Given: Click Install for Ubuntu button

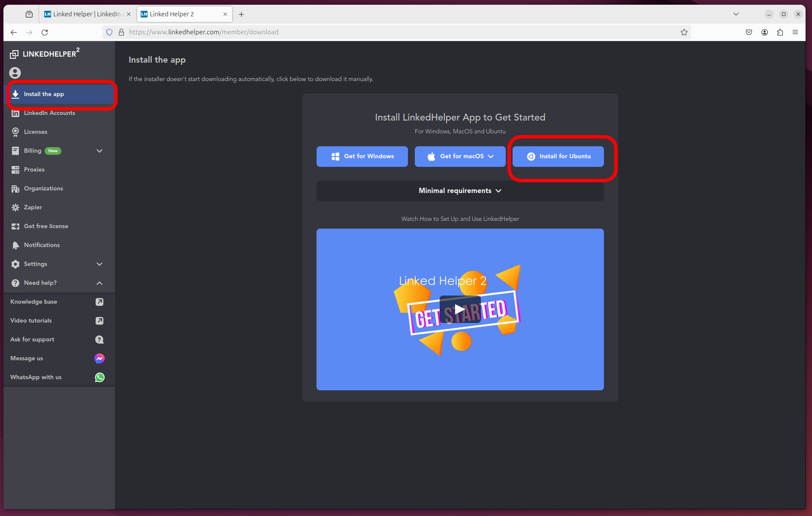Looking at the screenshot, I should 558,157.
